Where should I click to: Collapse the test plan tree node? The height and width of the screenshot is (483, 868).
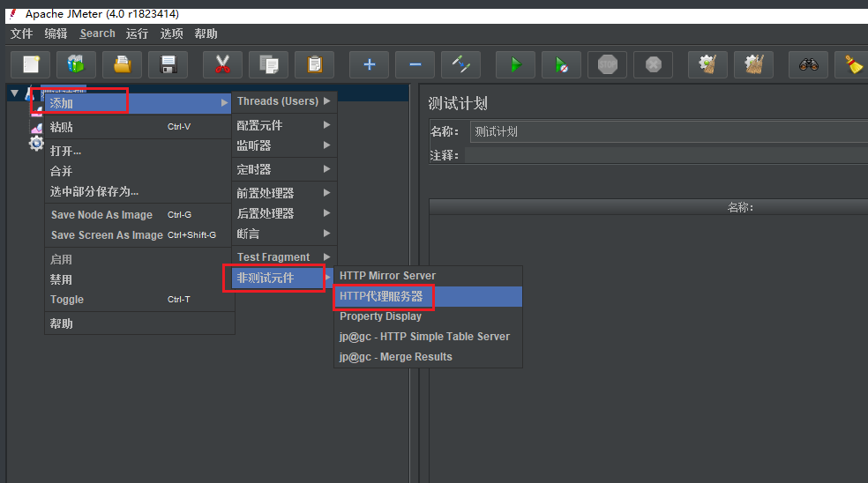pos(15,93)
